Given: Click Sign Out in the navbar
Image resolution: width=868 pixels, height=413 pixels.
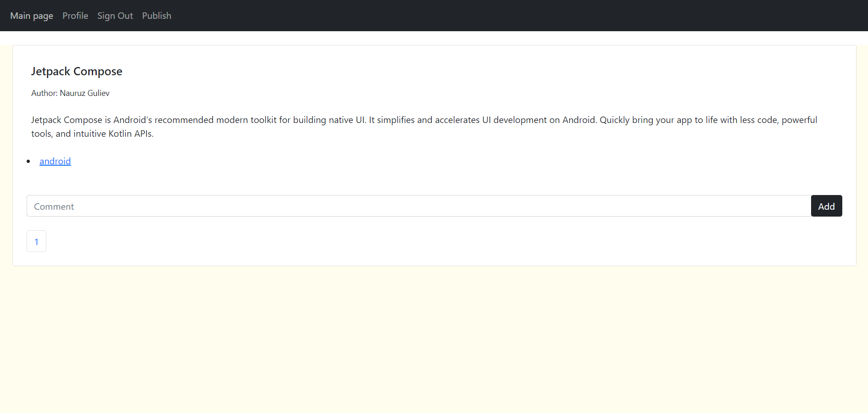Looking at the screenshot, I should click(x=115, y=16).
